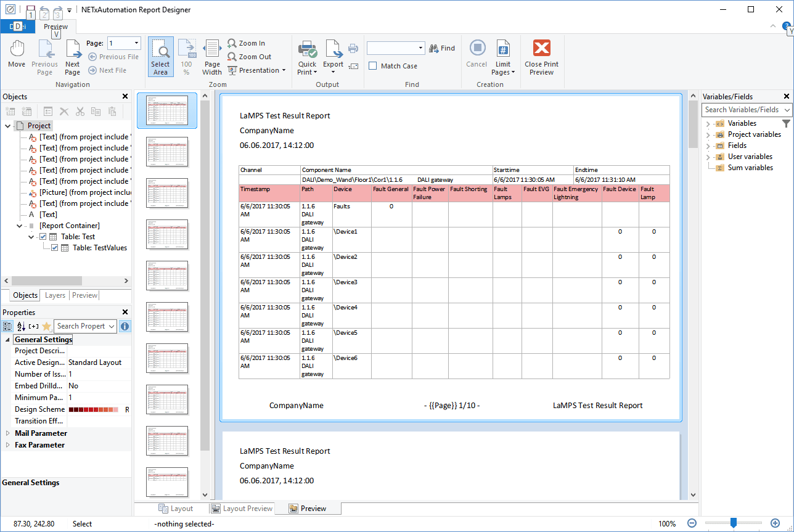Fit preview to Page Width

coord(212,57)
